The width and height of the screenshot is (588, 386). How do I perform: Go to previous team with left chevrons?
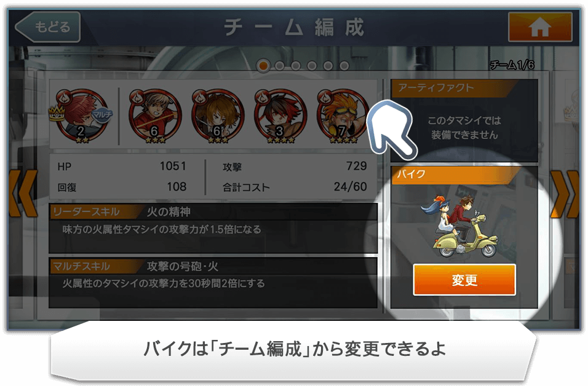point(23,194)
